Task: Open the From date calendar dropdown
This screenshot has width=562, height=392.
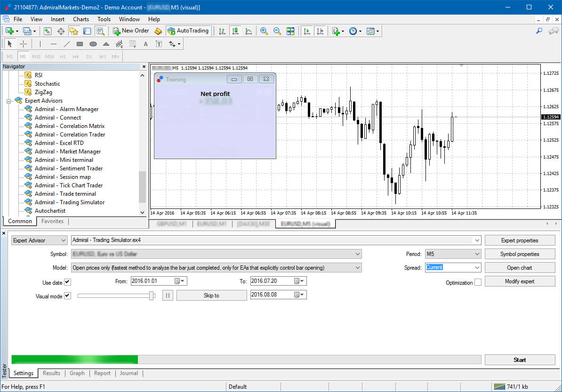Action: pyautogui.click(x=180, y=281)
